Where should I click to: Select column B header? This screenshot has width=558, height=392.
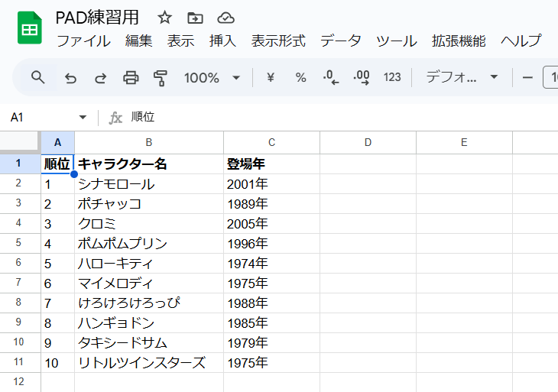149,143
